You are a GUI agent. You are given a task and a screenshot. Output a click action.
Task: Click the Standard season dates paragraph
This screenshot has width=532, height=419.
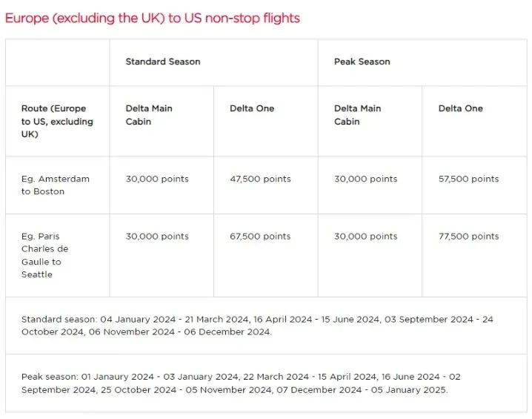click(257, 326)
